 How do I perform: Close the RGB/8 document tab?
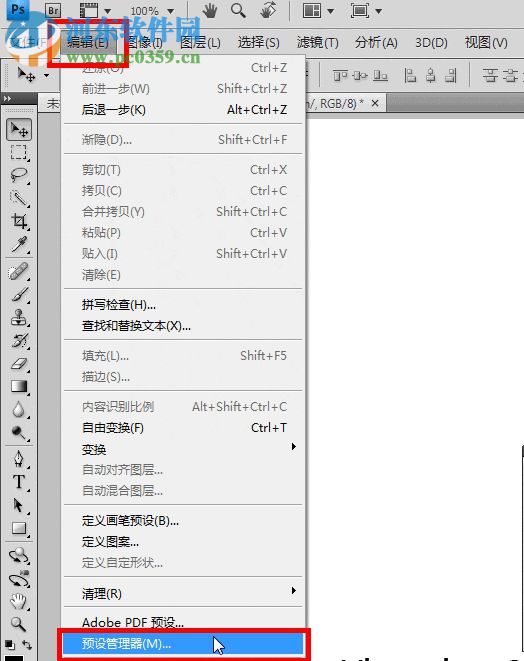375,103
